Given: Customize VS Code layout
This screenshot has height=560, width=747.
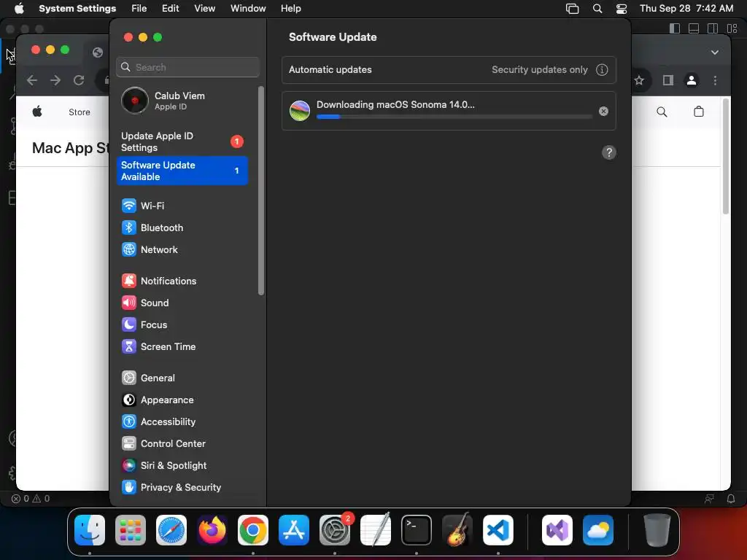Looking at the screenshot, I should coord(732,28).
